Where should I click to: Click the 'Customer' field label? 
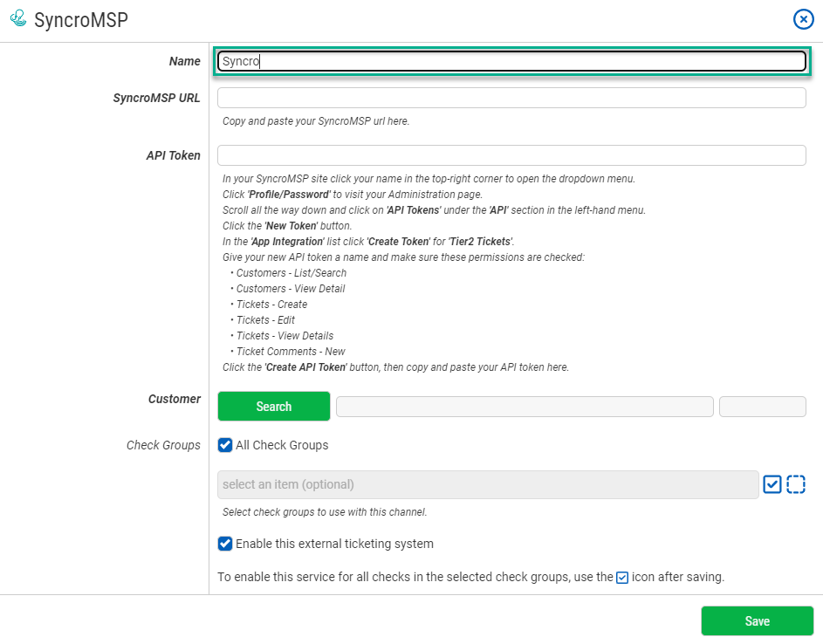click(175, 399)
